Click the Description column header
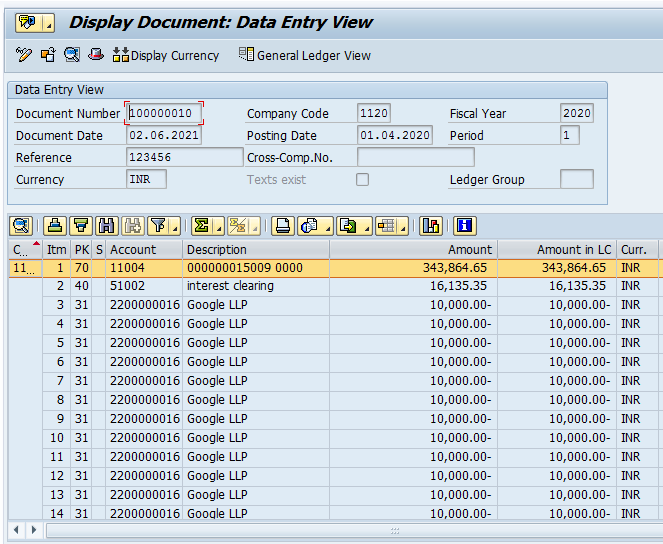663x544 pixels. (256, 250)
